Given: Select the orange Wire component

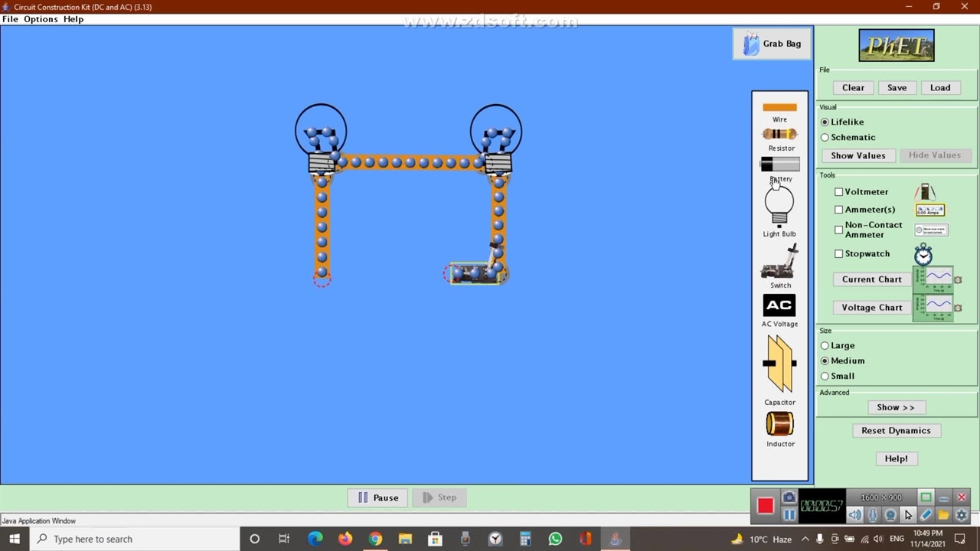Looking at the screenshot, I should pyautogui.click(x=779, y=108).
